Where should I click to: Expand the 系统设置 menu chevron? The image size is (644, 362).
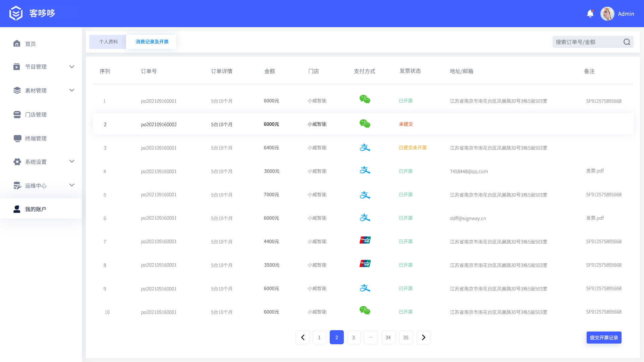(x=71, y=161)
